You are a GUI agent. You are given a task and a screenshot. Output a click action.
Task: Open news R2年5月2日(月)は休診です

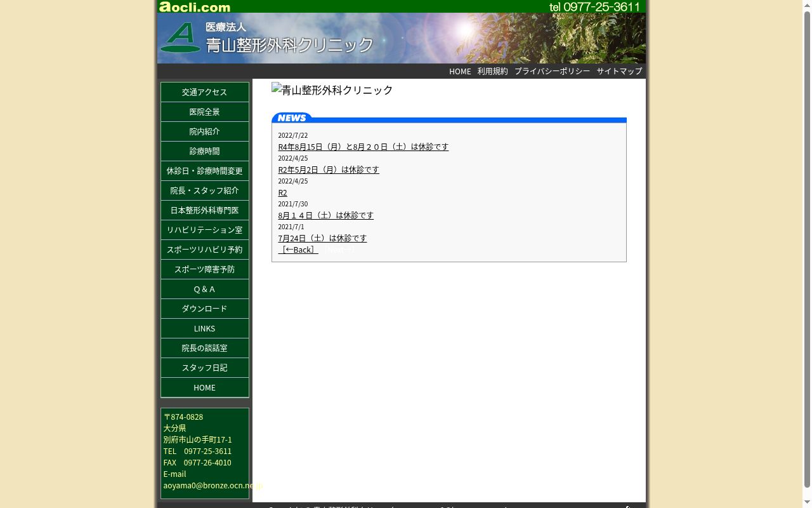(329, 170)
